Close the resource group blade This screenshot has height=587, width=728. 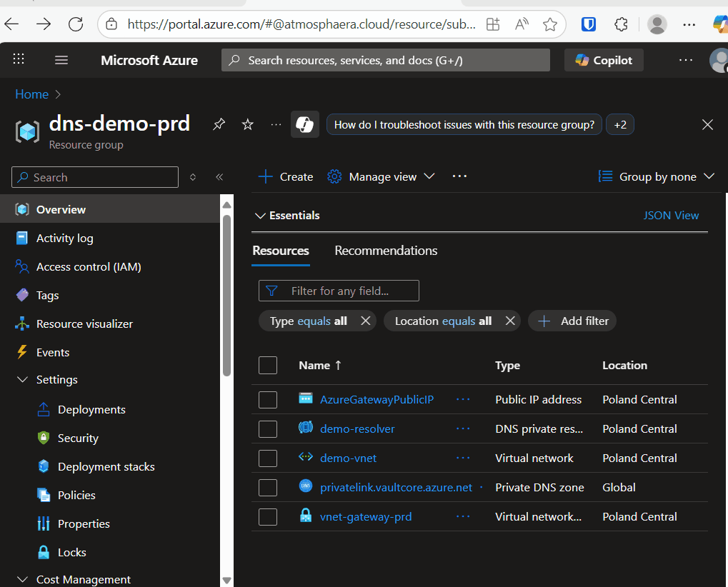tap(707, 124)
